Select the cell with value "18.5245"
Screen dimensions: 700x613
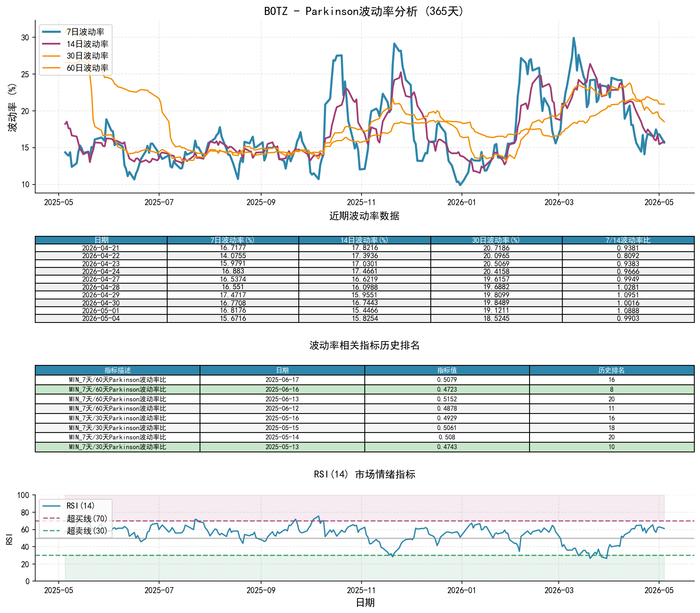[x=496, y=318]
